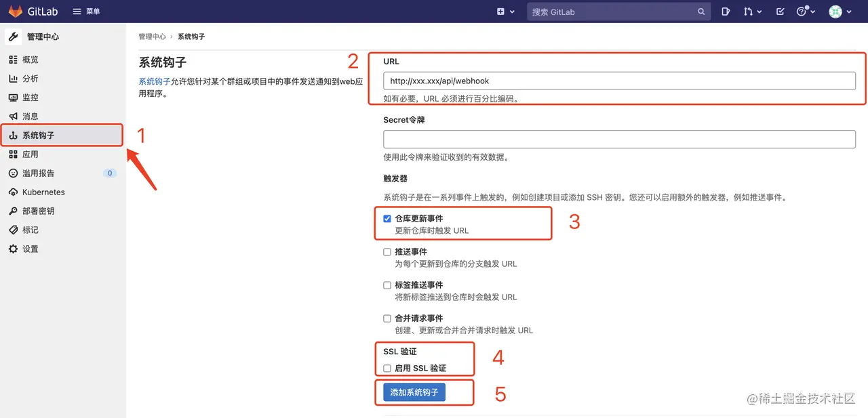This screenshot has width=868, height=418.
Task: Check the 推送事件 checkbox
Action: pyautogui.click(x=387, y=252)
